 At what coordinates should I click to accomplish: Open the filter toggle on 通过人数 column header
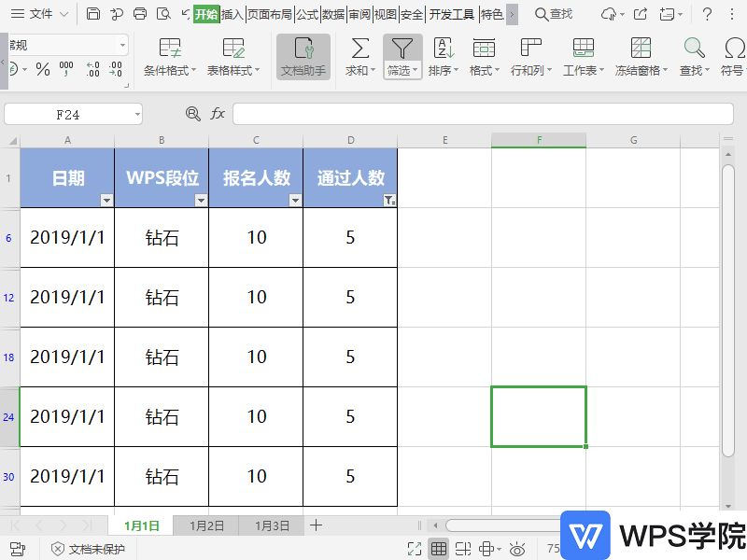click(x=389, y=200)
